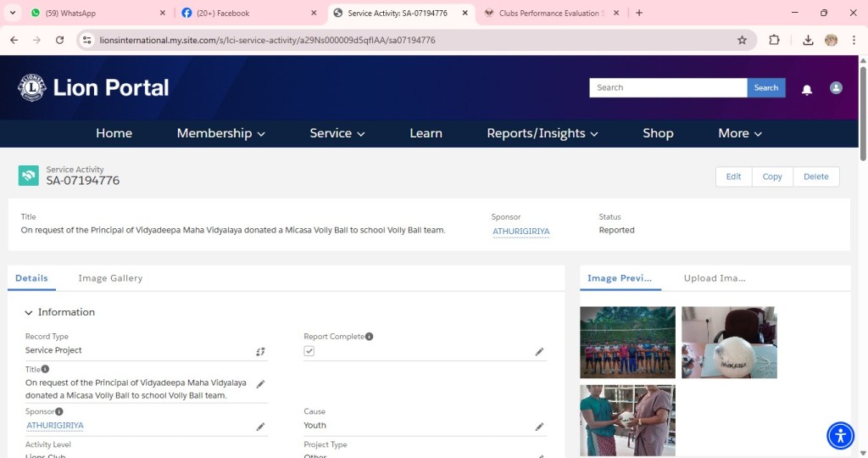Viewport: 868px width, 458px height.
Task: Open the tab search dropdown arrow
Action: coord(12,13)
